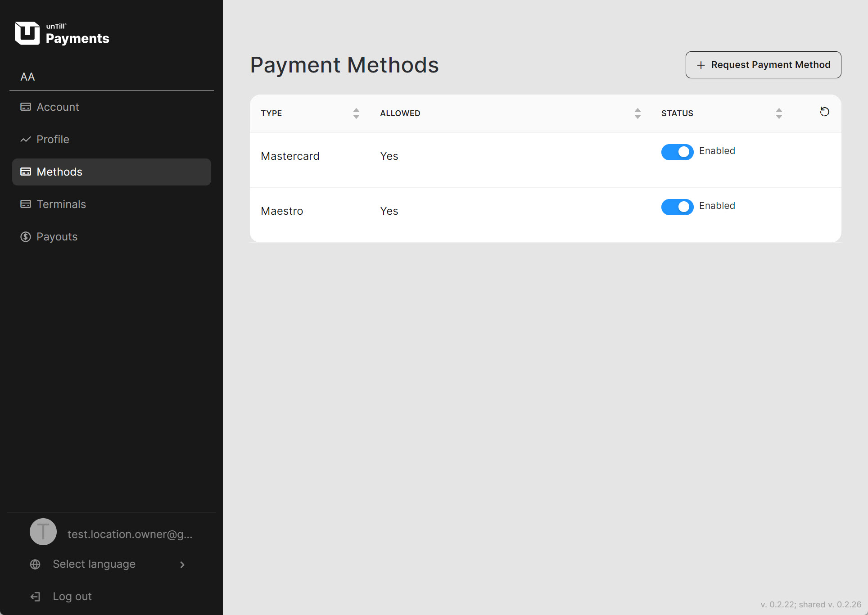
Task: Turn off the Maestro enabled switch
Action: coord(677,207)
